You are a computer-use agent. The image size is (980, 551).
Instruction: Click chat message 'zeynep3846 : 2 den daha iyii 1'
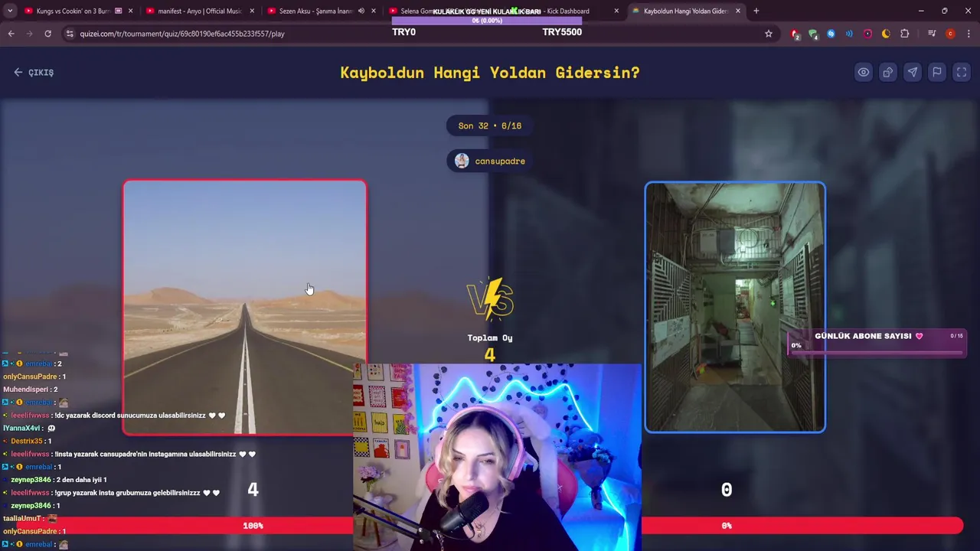[59, 480]
